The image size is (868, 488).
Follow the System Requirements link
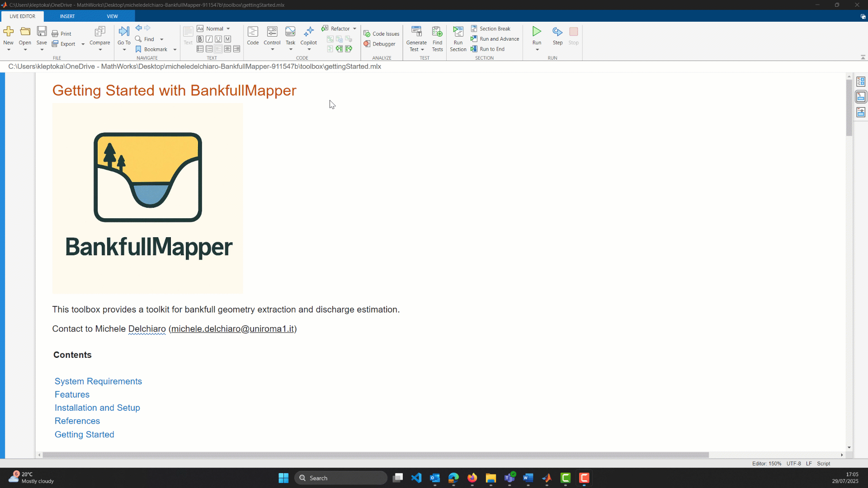98,381
